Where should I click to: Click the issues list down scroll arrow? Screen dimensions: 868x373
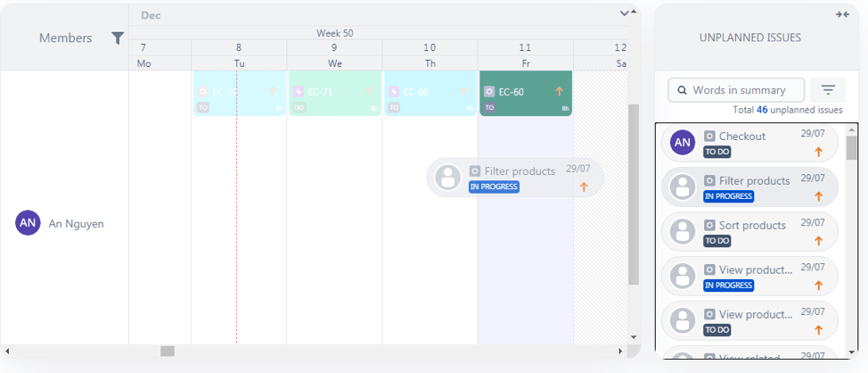[851, 352]
